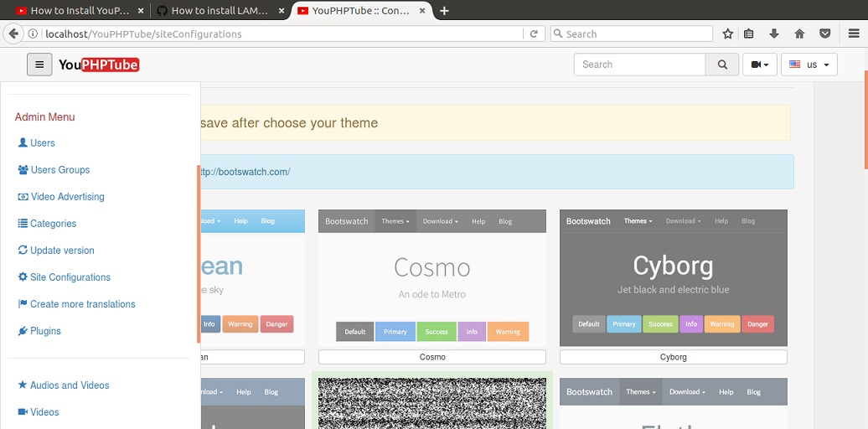Close the How to install LAM... tab
Viewport: 868px width, 429px height.
pyautogui.click(x=281, y=11)
